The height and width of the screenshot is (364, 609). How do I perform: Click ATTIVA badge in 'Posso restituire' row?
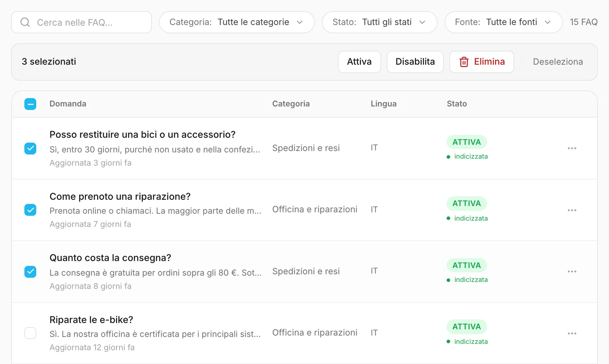pos(467,142)
